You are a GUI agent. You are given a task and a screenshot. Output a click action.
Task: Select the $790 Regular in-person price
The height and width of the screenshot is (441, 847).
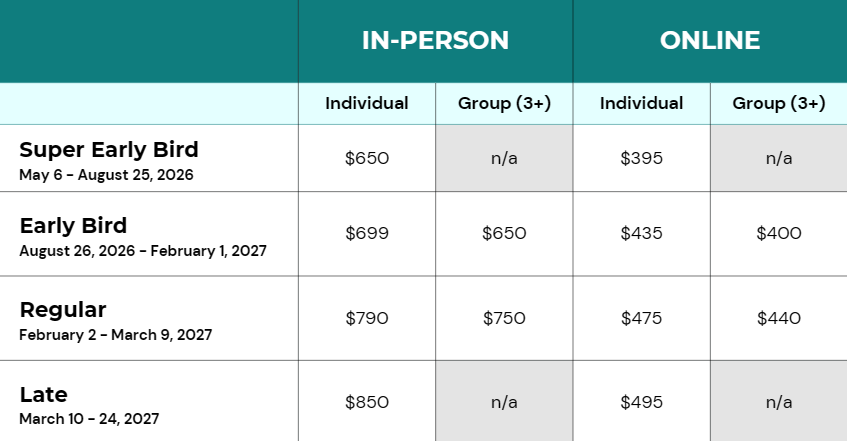[367, 318]
